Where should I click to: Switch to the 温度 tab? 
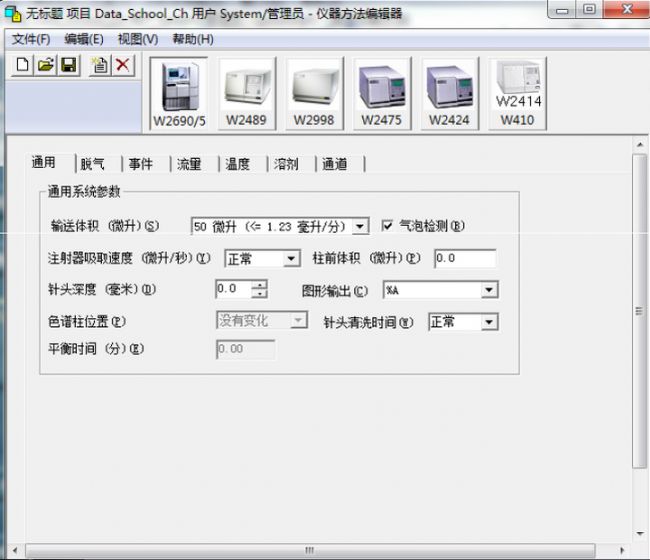coord(237,164)
